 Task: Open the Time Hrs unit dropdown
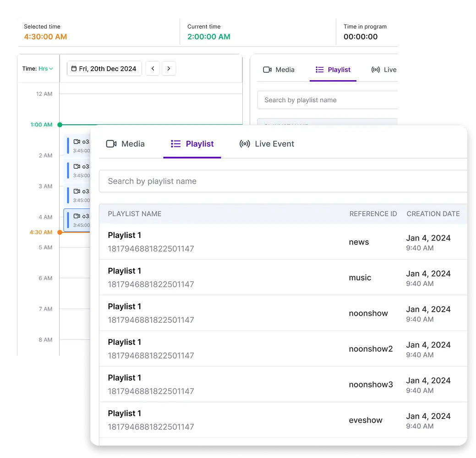coord(46,69)
